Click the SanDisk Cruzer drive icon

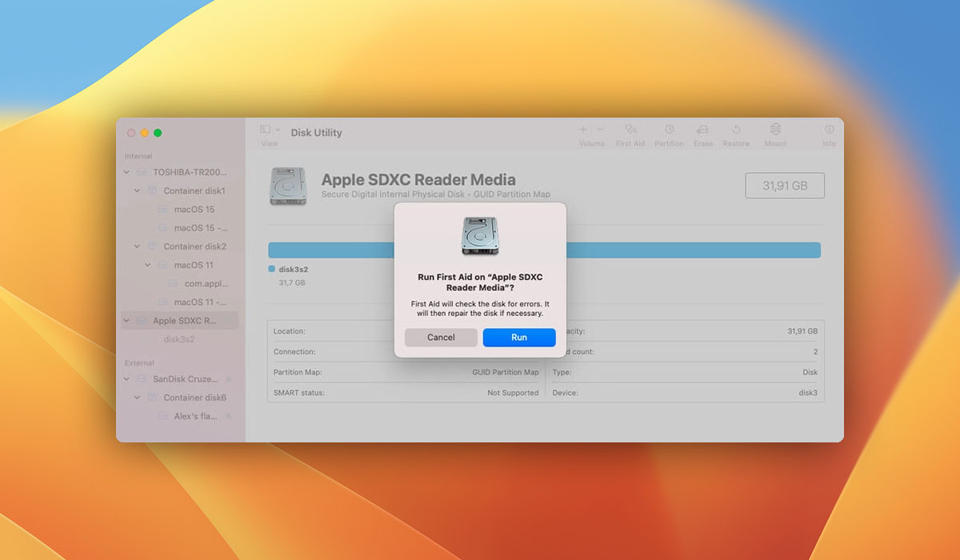(142, 378)
